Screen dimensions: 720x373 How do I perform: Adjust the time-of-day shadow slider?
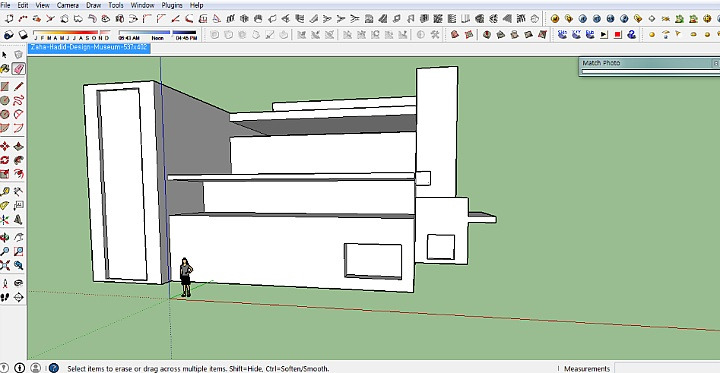tap(158, 35)
